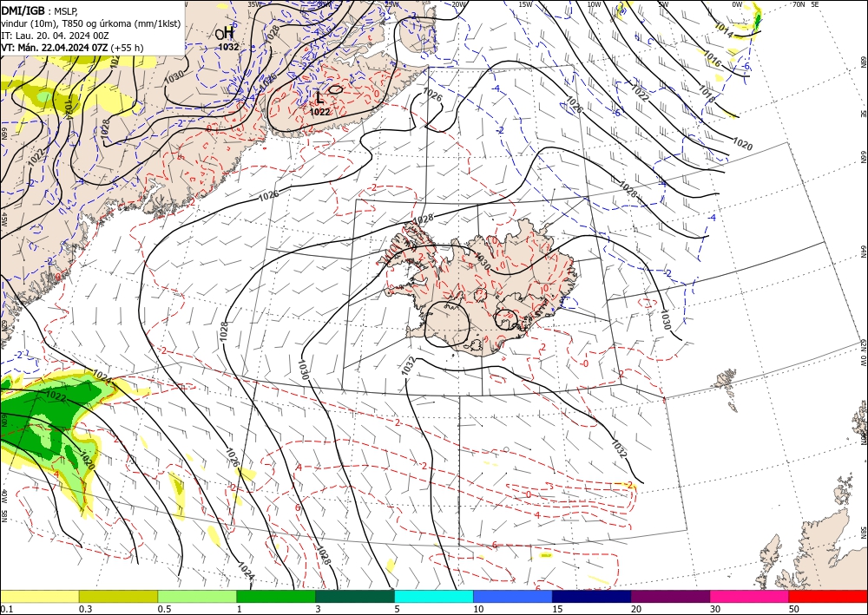Click the '35W' longitude label
Viewport: 868px width, 615px height.
click(254, 4)
